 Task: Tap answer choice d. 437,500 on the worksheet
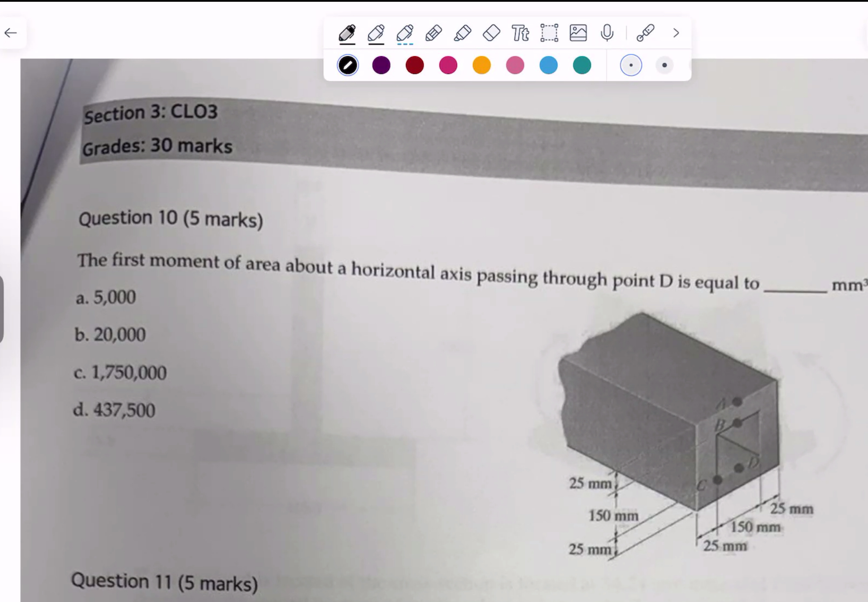point(115,410)
